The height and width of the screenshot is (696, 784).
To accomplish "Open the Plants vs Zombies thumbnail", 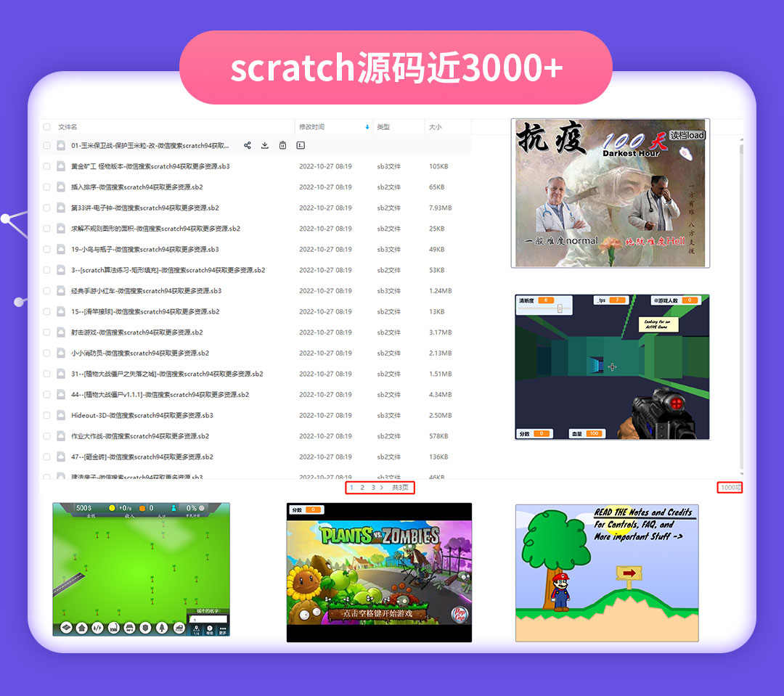I will coord(379,573).
